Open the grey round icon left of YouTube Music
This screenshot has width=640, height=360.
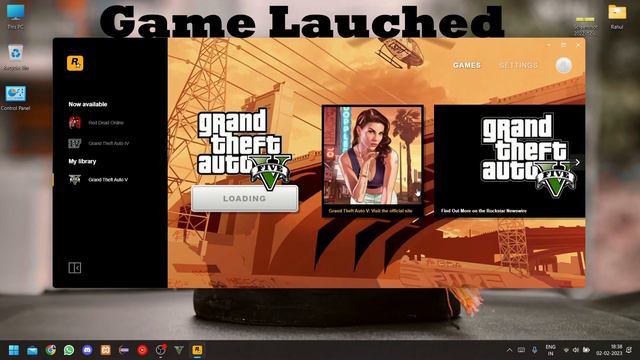[x=124, y=350]
